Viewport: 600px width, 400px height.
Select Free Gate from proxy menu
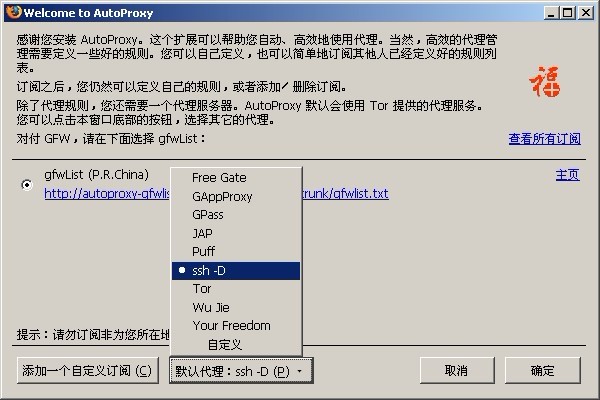[236, 178]
